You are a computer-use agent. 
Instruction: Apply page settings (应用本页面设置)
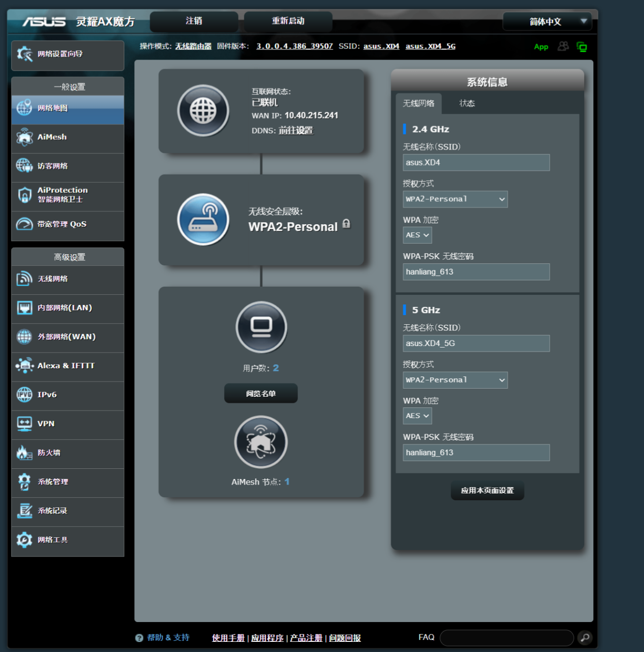click(x=487, y=491)
